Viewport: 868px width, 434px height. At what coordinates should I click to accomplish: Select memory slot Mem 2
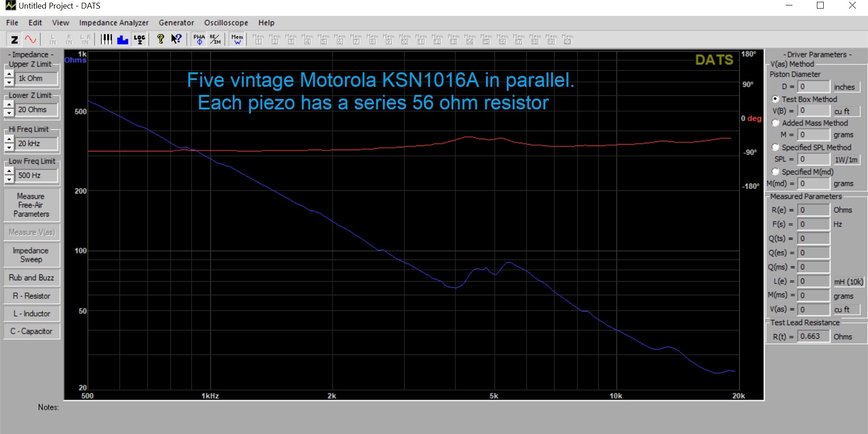coord(274,39)
